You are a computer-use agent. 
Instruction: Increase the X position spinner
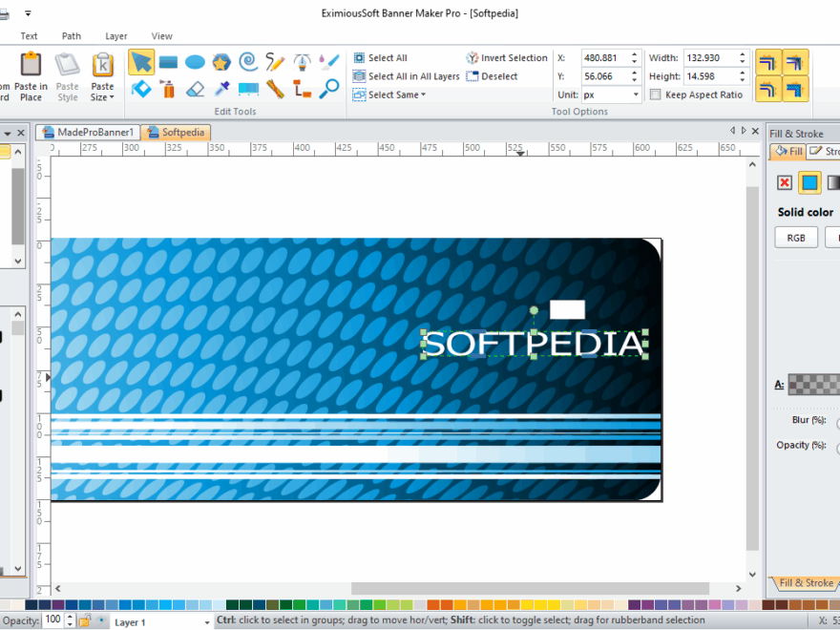634,54
